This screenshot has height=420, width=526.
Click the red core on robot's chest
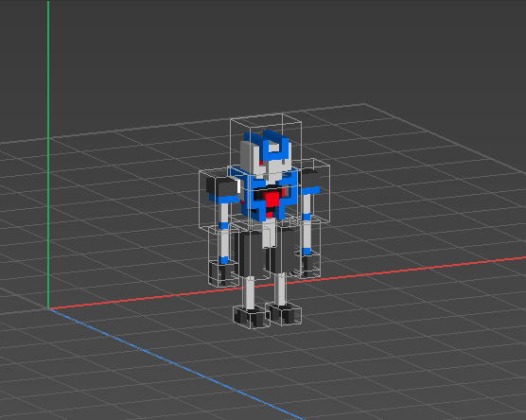pyautogui.click(x=272, y=200)
